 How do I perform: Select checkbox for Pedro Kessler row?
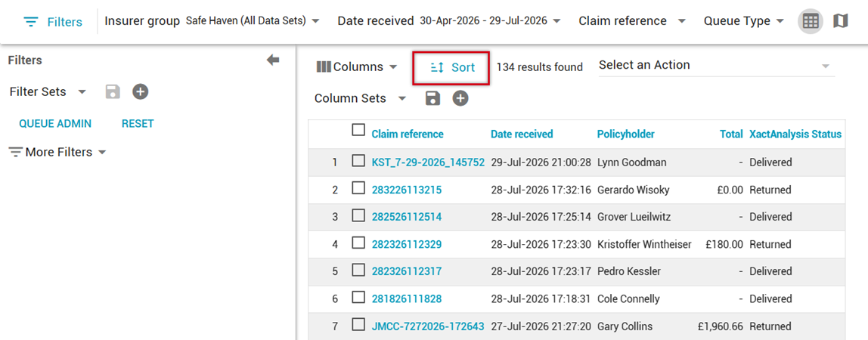pos(358,270)
